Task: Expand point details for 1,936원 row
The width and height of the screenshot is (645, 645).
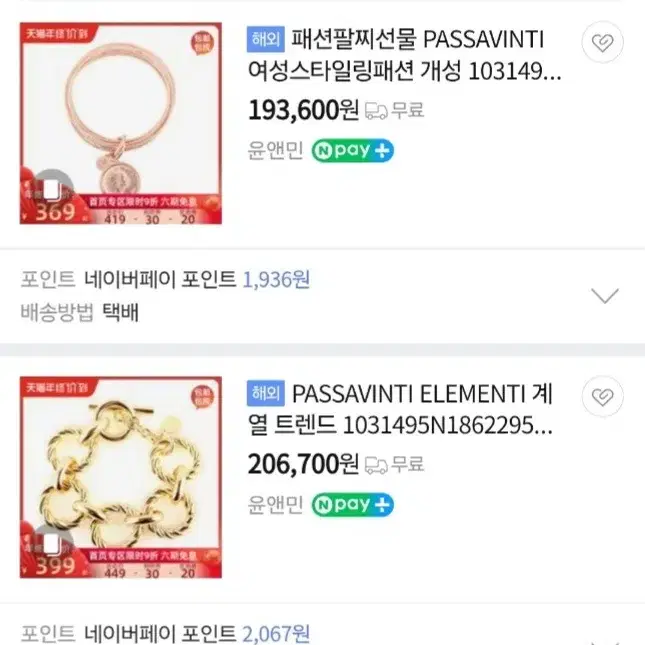Action: [x=605, y=295]
